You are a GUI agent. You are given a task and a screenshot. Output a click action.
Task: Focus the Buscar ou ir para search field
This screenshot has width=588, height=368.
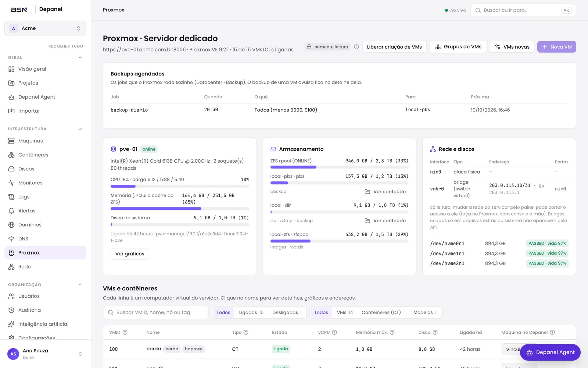pos(523,10)
